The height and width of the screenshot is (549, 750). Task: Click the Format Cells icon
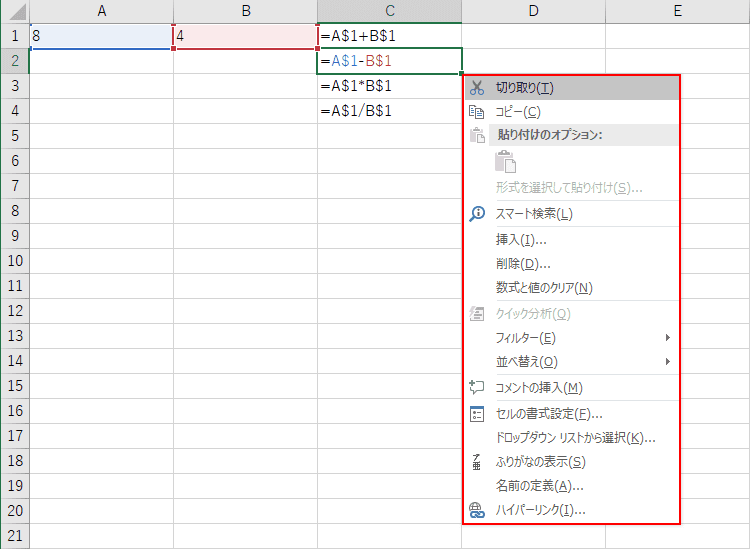pos(477,414)
